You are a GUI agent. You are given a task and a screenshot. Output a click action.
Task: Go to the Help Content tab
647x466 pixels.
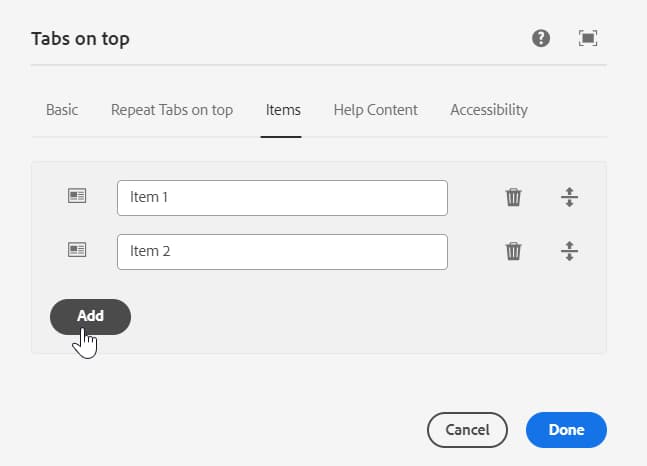375,110
